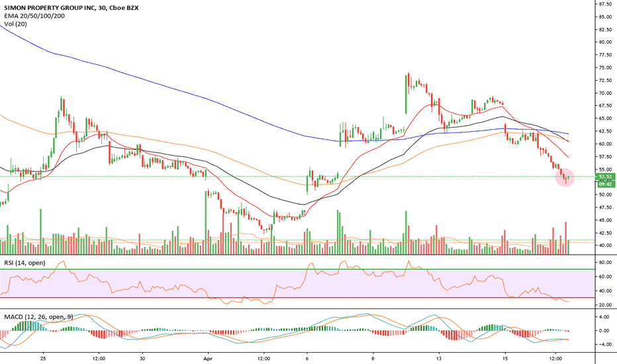The width and height of the screenshot is (617, 364).
Task: Click the MACD 4.00 scale label
Action: [604, 317]
